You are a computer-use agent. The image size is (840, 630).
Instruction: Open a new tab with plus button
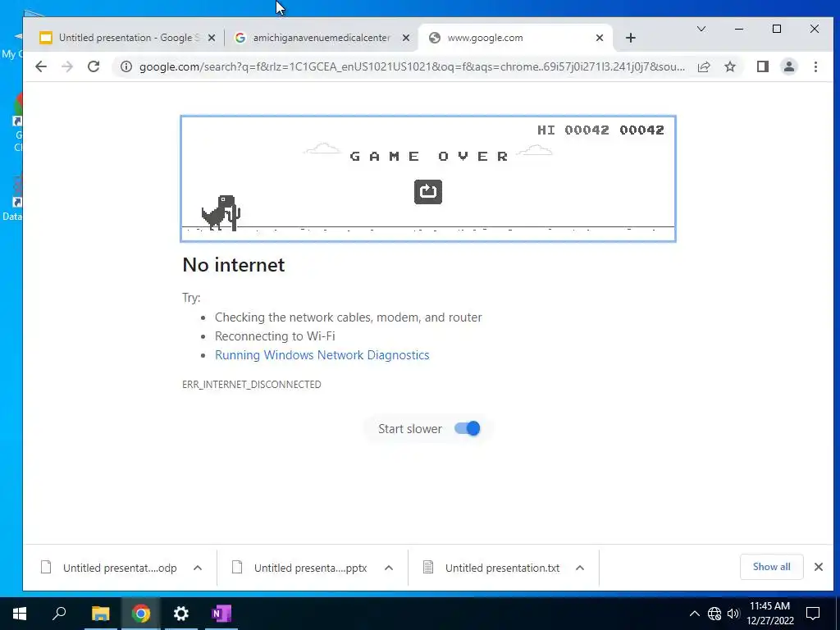click(631, 38)
